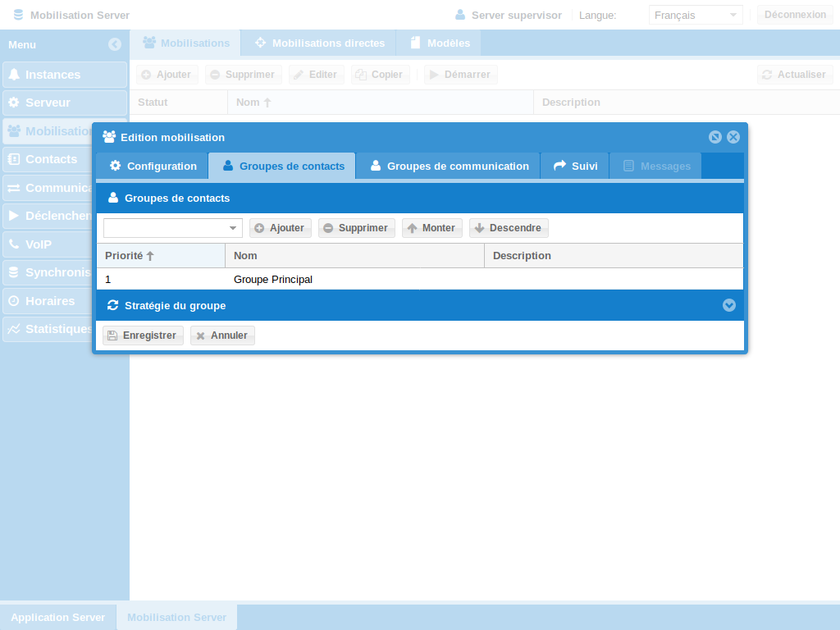The width and height of the screenshot is (840, 630).
Task: Click the minus icon on the dialog's Supprimer button
Action: click(x=328, y=228)
